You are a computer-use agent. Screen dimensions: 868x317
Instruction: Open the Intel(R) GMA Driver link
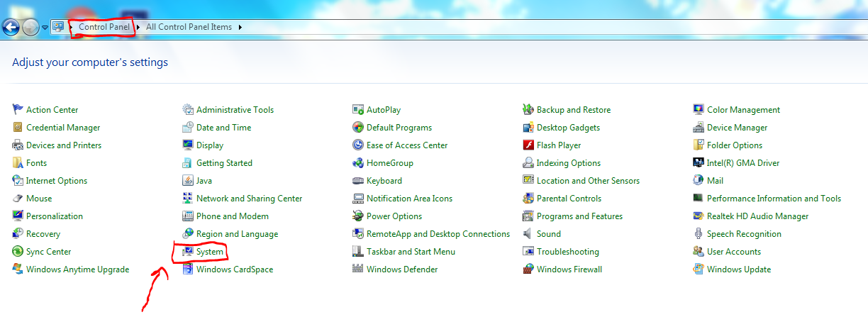point(743,163)
